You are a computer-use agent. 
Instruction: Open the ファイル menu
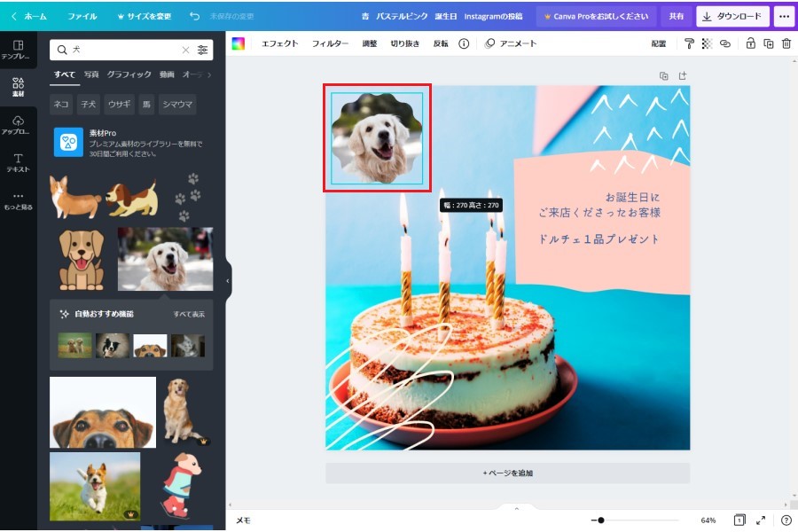(82, 16)
